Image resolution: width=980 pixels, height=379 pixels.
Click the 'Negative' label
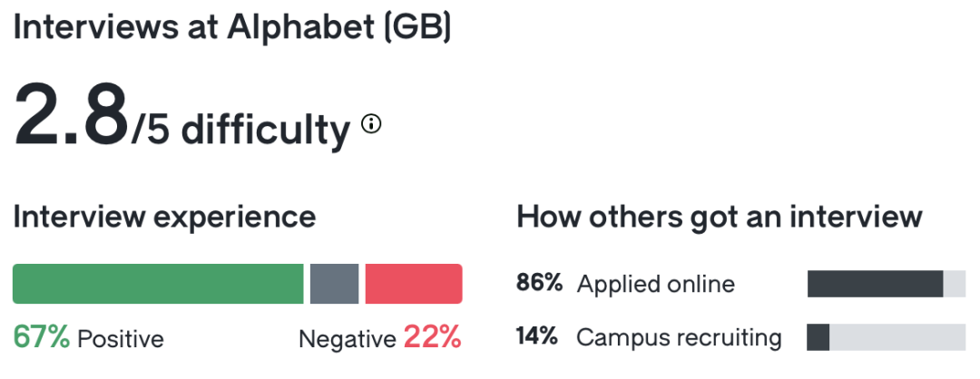click(x=348, y=339)
